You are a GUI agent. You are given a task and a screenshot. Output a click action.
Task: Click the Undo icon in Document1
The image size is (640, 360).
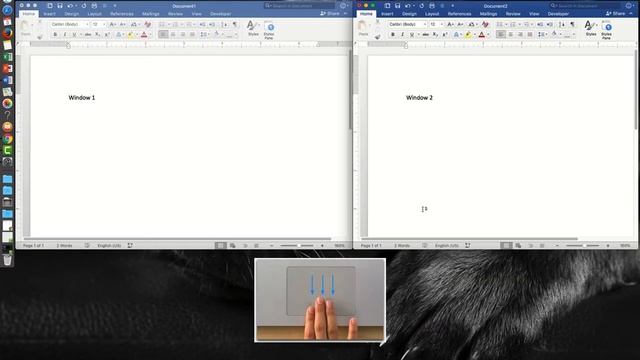coord(70,6)
